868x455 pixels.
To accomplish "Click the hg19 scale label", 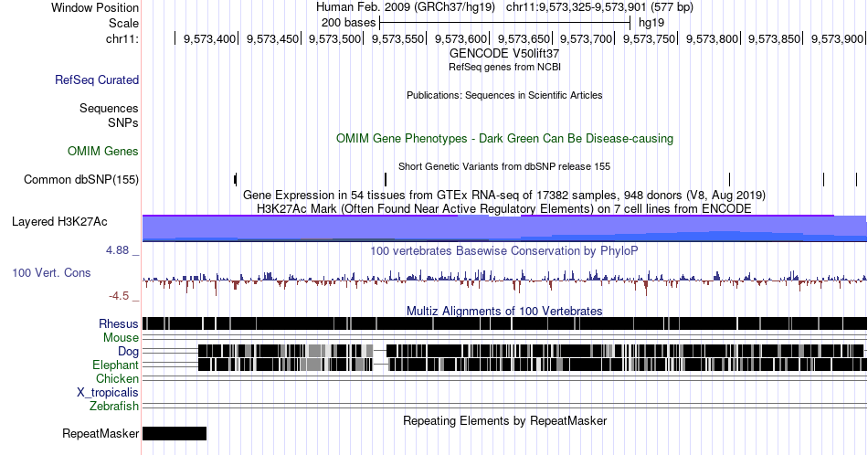I will click(x=651, y=23).
